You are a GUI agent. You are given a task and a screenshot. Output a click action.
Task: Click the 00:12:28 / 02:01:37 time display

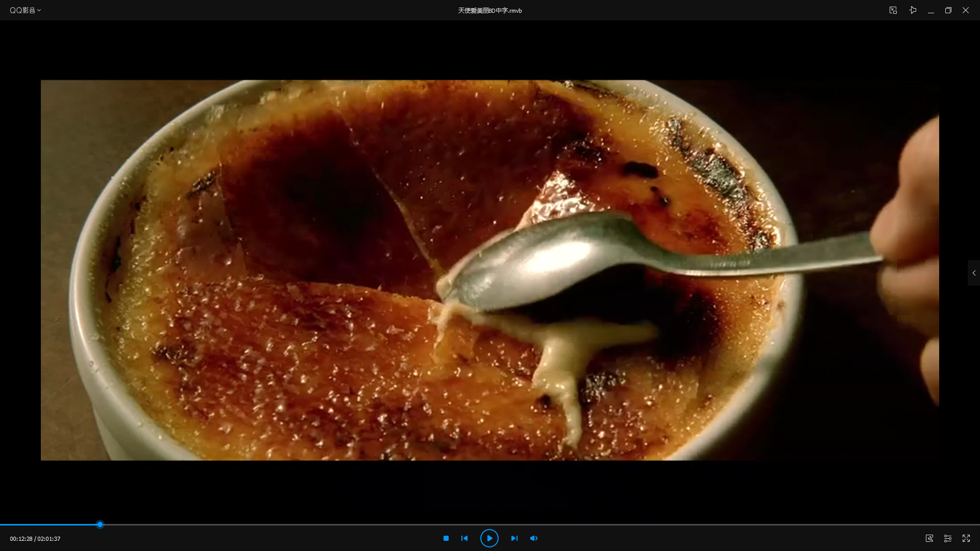(35, 539)
